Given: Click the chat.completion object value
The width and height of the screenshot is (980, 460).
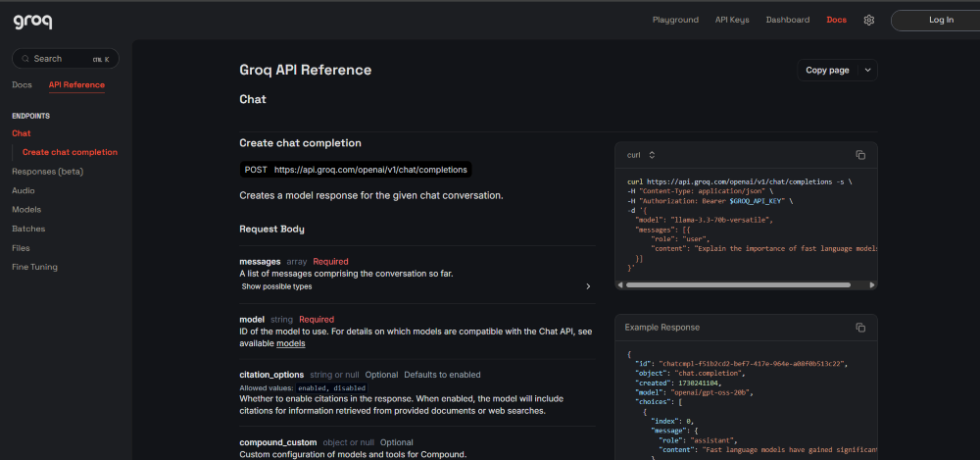Looking at the screenshot, I should [x=710, y=373].
